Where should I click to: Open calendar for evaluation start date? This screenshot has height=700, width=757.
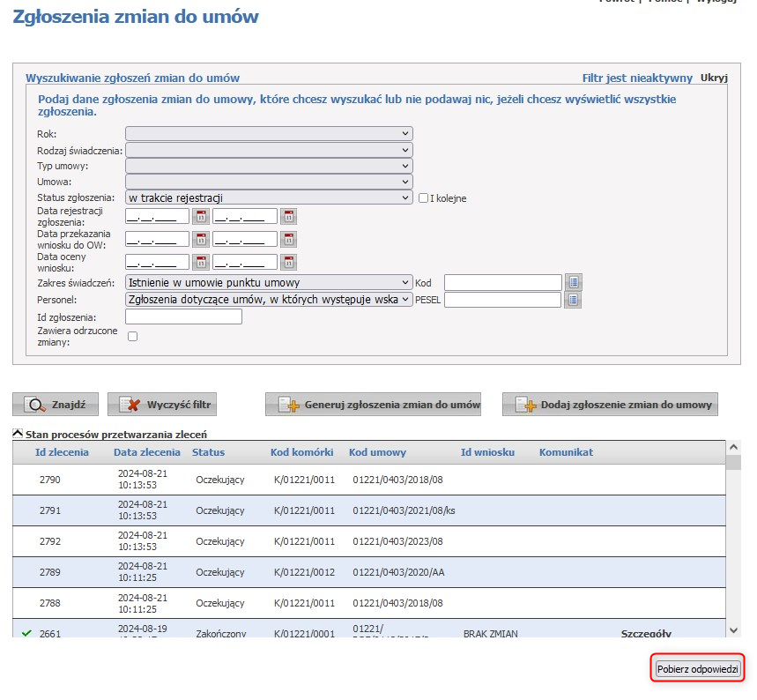[200, 262]
